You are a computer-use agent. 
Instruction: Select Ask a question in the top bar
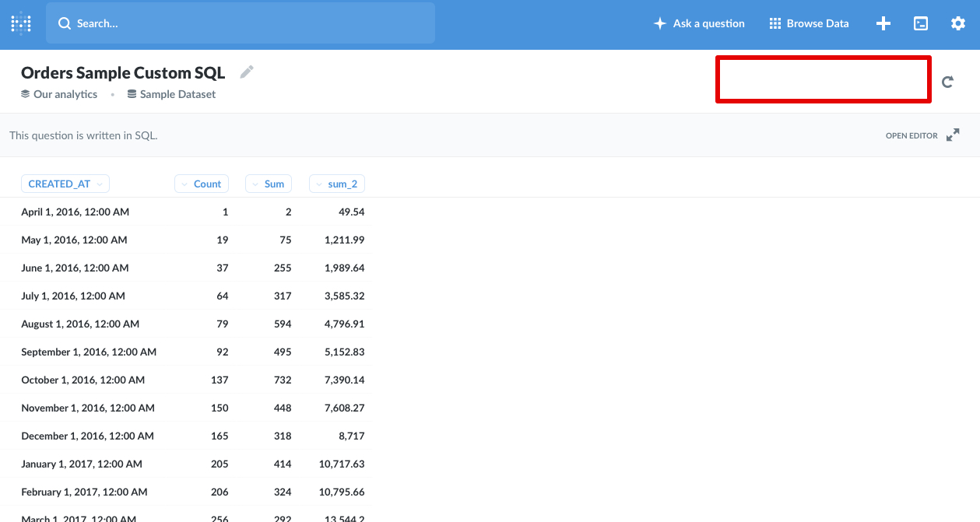[x=707, y=23]
